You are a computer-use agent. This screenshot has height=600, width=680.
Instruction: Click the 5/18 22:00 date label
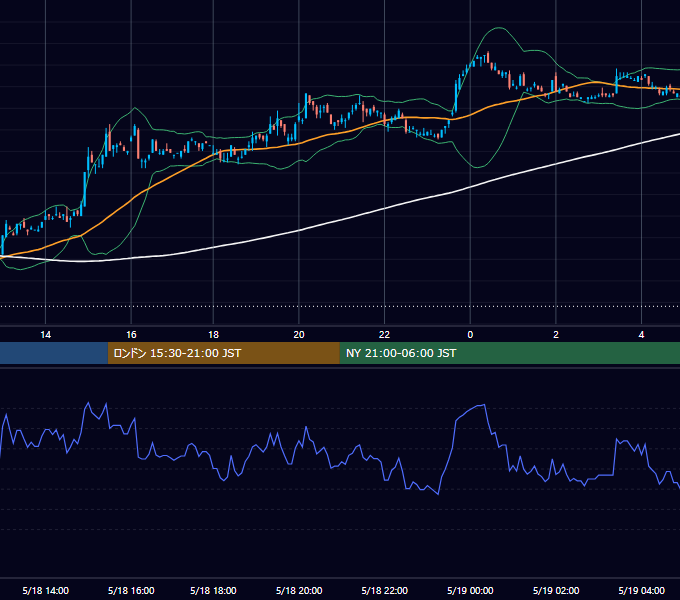click(384, 590)
